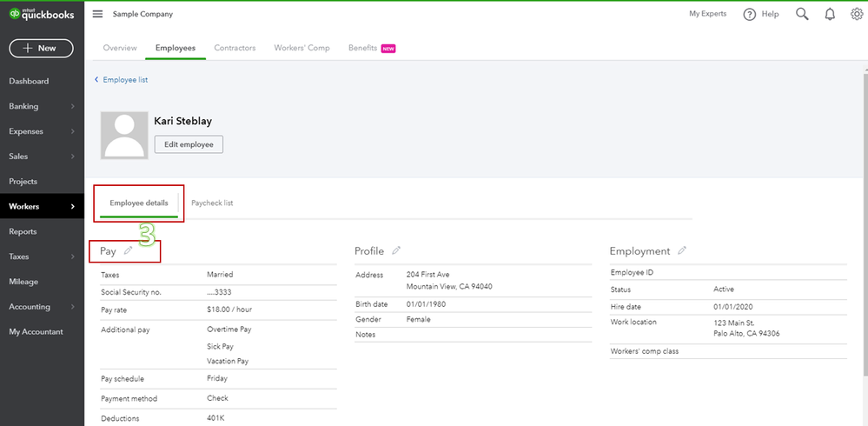Open Expenses in the sidebar

point(26,131)
